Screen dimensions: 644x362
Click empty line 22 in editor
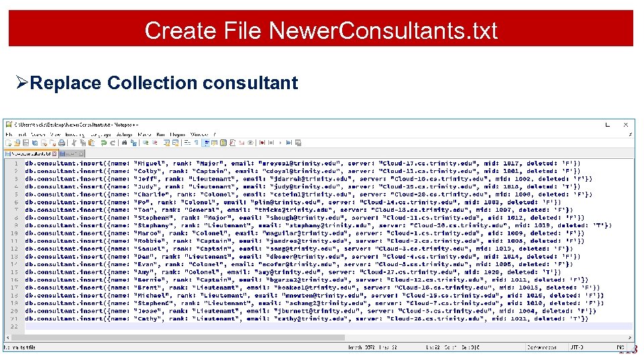pos(329,326)
